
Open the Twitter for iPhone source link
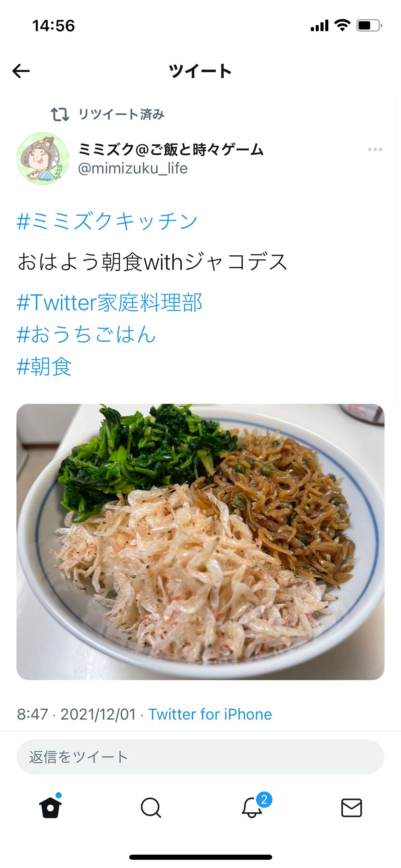tap(210, 714)
